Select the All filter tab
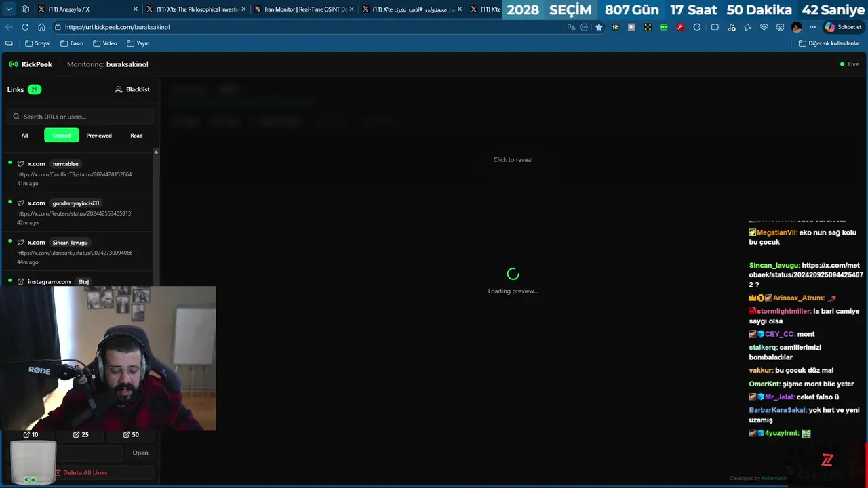The height and width of the screenshot is (488, 868). tap(25, 136)
